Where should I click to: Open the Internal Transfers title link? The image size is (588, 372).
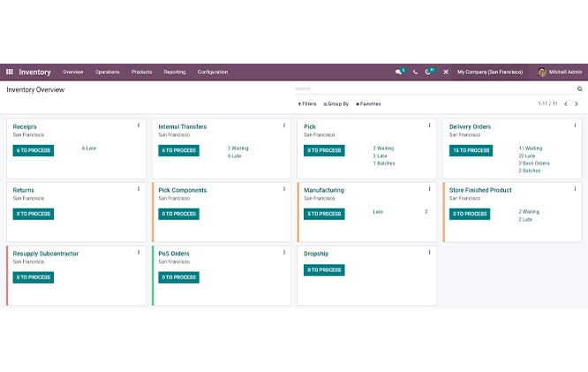[183, 127]
